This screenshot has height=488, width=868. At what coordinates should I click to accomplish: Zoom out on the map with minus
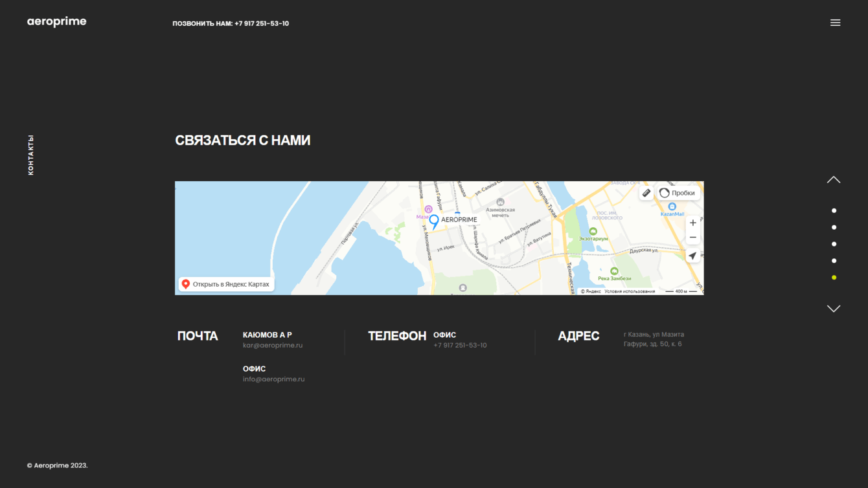(x=693, y=238)
